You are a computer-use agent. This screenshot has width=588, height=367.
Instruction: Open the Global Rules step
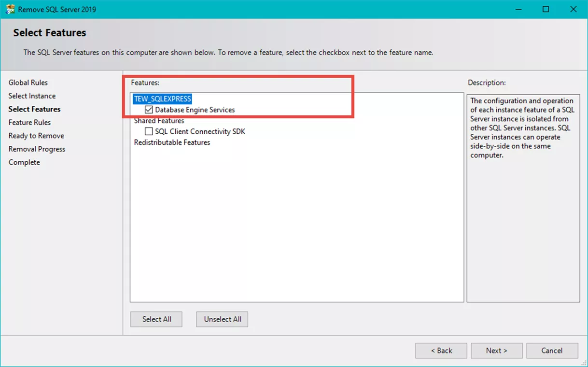pos(28,83)
